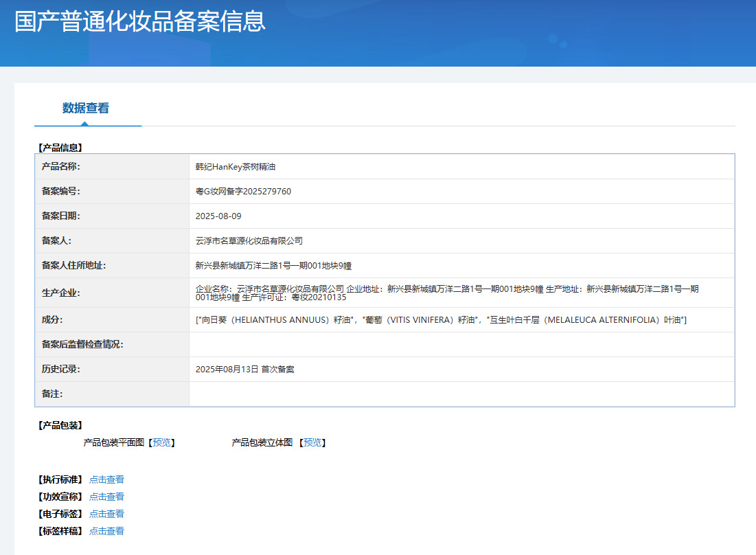Open 电子标签 点击查看 link
Image resolution: width=756 pixels, height=555 pixels.
[106, 514]
